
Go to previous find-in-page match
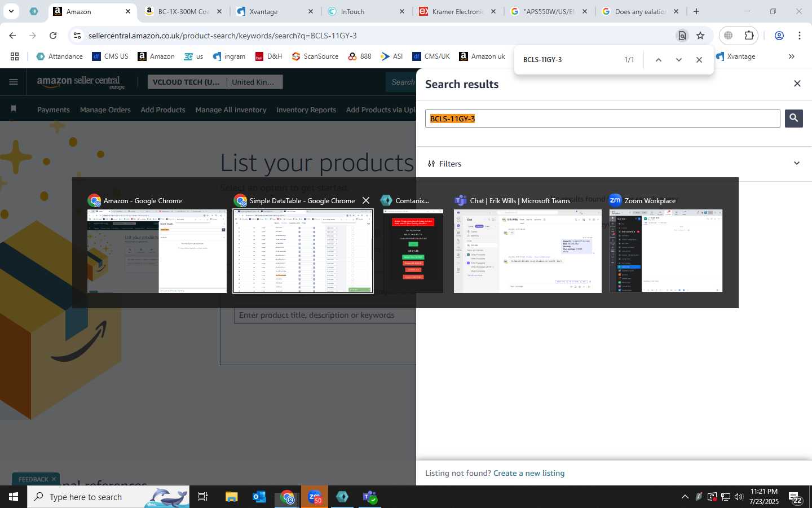658,60
